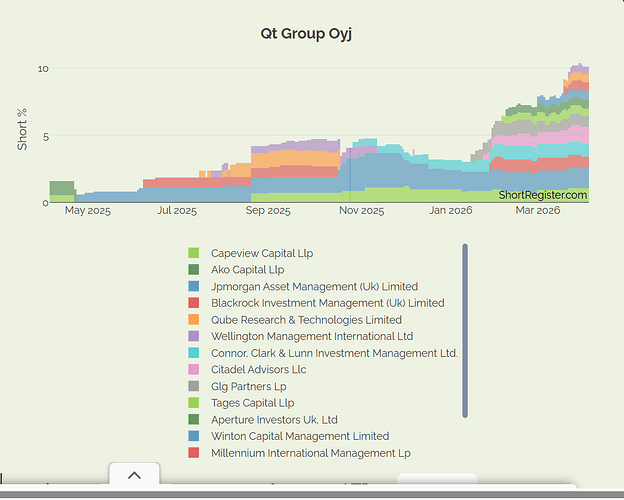This screenshot has height=500, width=624.
Task: Click Wellington Management purple legend swatch
Action: [x=193, y=336]
